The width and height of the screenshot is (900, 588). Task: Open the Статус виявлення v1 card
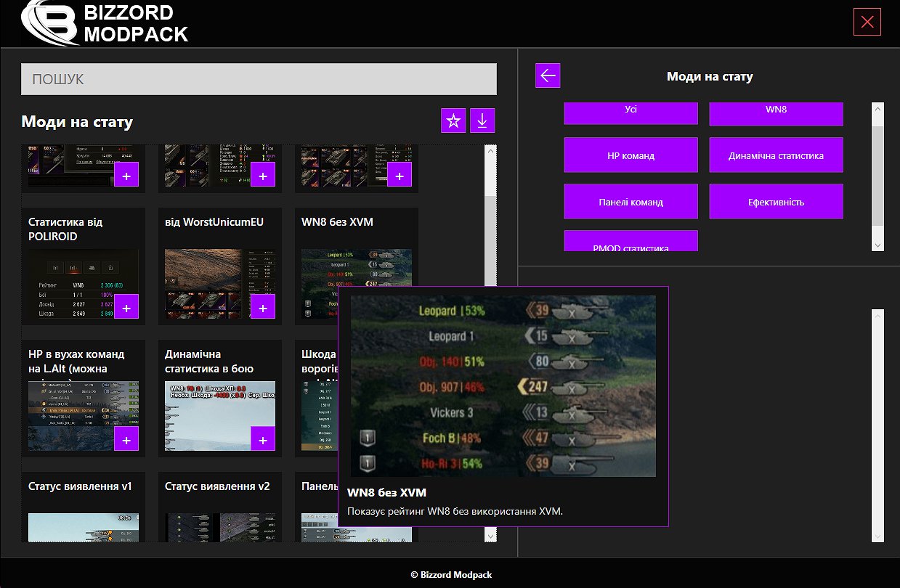pyautogui.click(x=84, y=507)
